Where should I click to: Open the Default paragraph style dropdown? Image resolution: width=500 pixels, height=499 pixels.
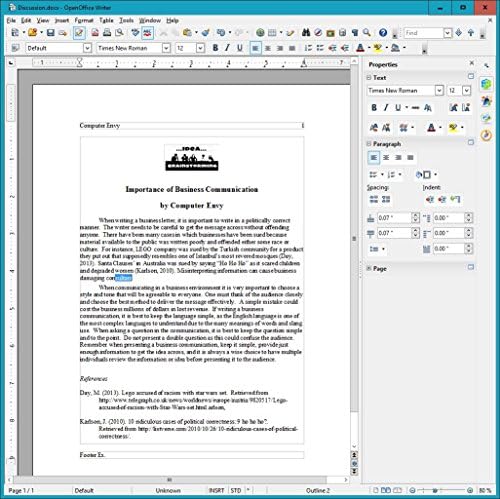(x=87, y=48)
